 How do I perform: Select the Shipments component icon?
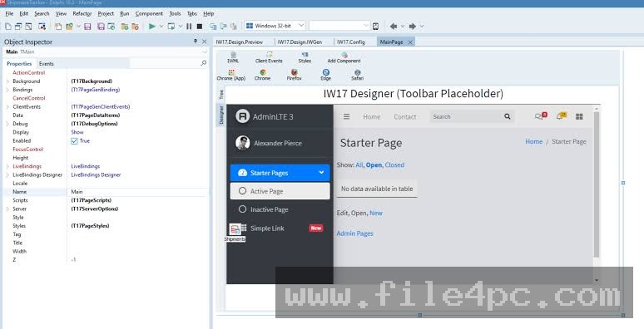(235, 229)
